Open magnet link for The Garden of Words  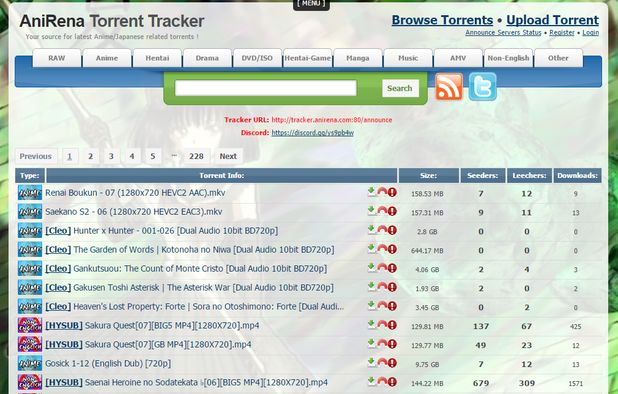tap(382, 249)
